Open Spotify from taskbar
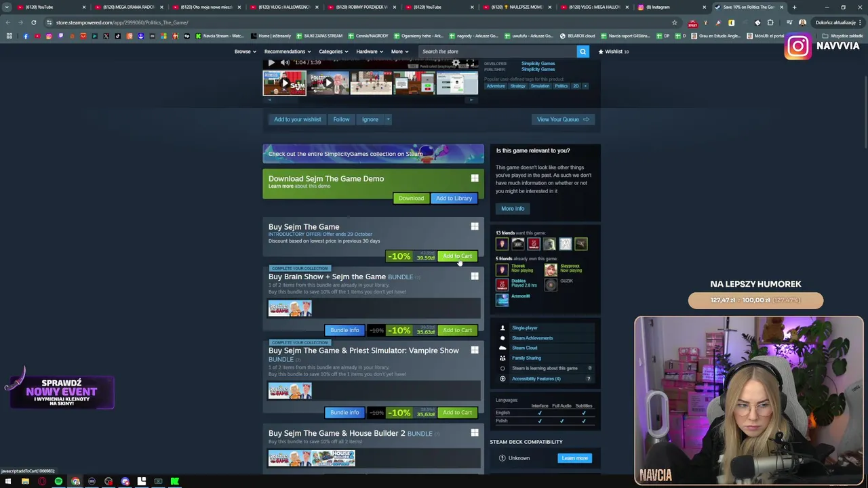 [x=58, y=481]
